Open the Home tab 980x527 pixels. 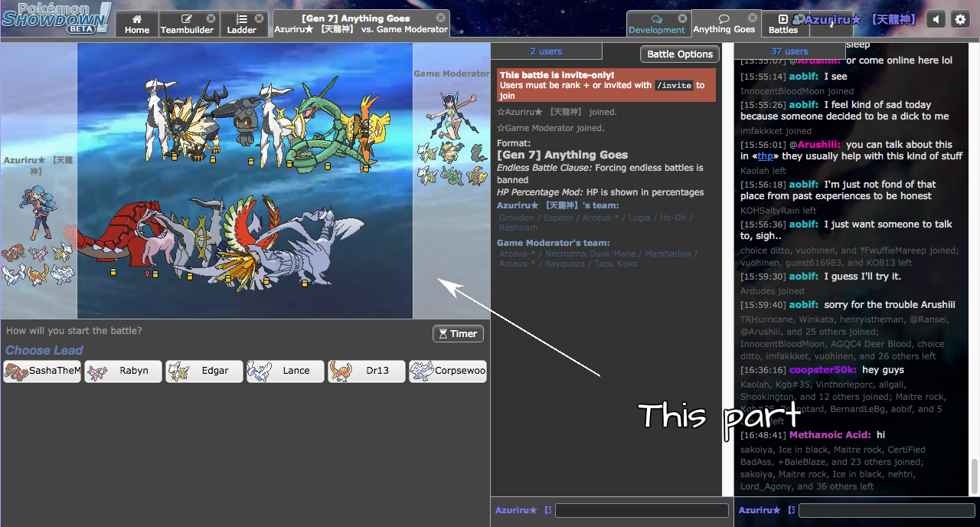pyautogui.click(x=137, y=24)
